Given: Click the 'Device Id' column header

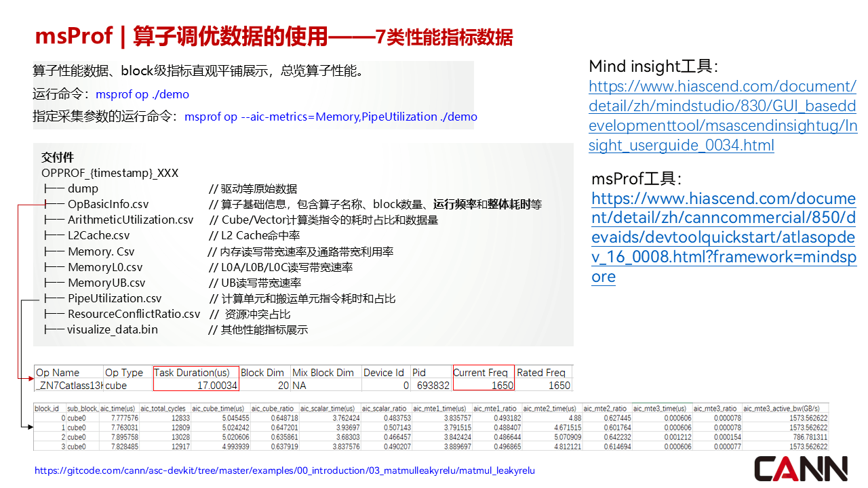Looking at the screenshot, I should [x=384, y=372].
